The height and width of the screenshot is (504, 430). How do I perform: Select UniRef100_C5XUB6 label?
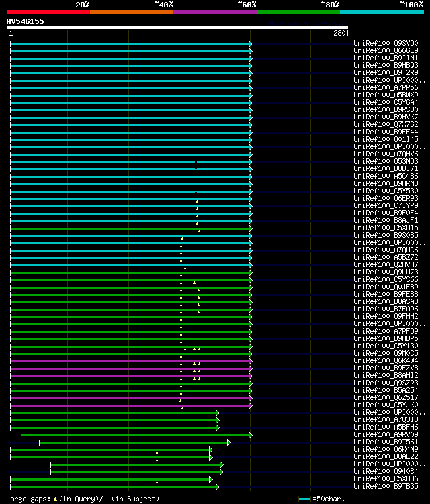coord(386,479)
